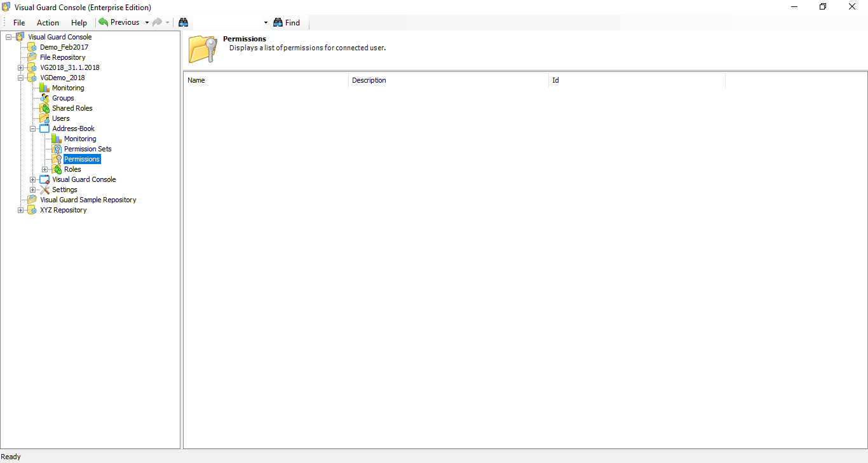Click the VGDemo_2018 repository icon
The height and width of the screenshot is (463, 868).
32,78
